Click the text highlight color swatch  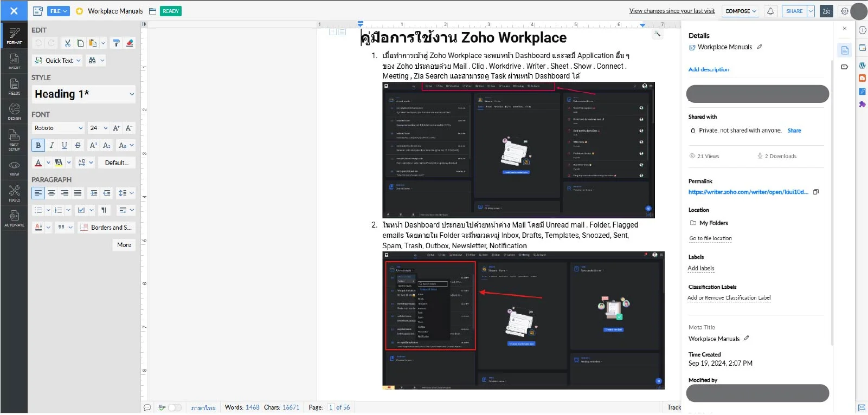coord(59,163)
